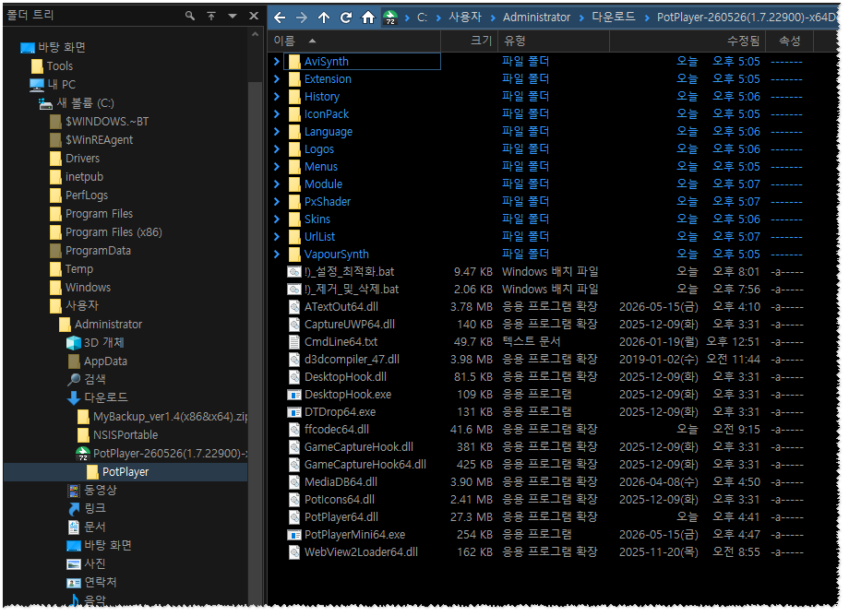This screenshot has width=849, height=616.
Task: Refresh the current folder view
Action: [x=346, y=18]
